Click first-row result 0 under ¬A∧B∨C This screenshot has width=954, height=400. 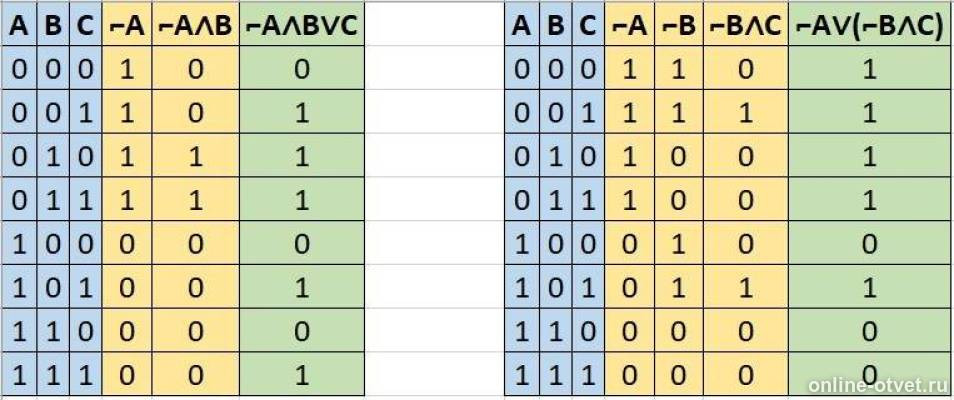pos(302,68)
